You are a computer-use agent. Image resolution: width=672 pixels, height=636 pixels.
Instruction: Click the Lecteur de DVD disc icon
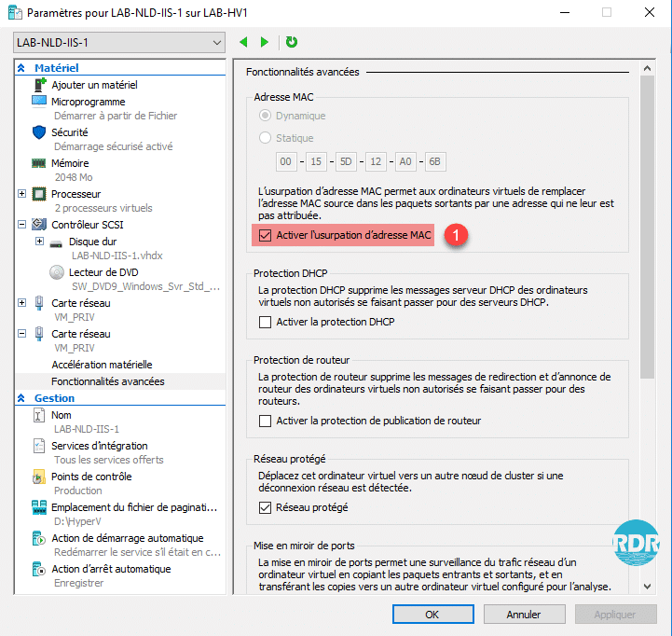click(x=57, y=272)
